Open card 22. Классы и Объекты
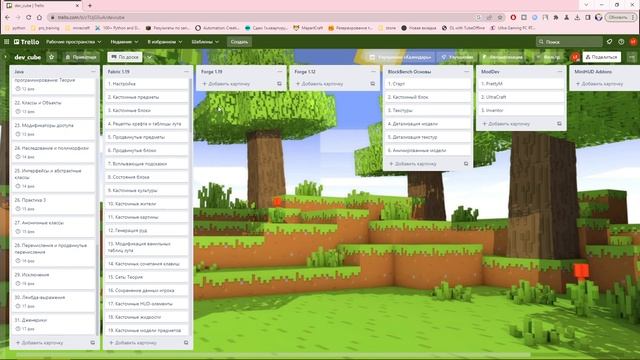640x360 pixels. coord(54,107)
